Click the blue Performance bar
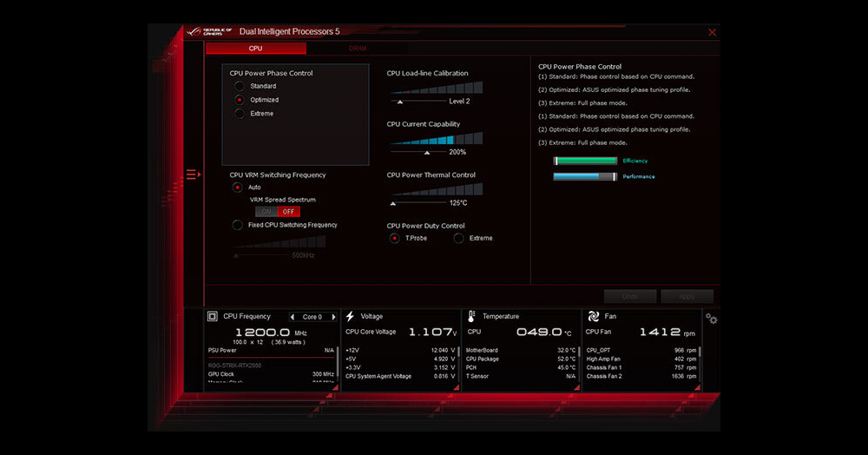Viewport: 868px width, 455px height. tap(585, 176)
